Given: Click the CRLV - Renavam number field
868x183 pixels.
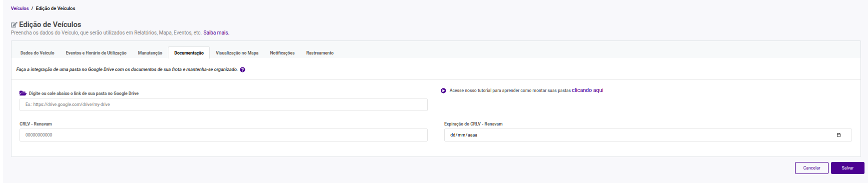Looking at the screenshot, I should click(223, 135).
